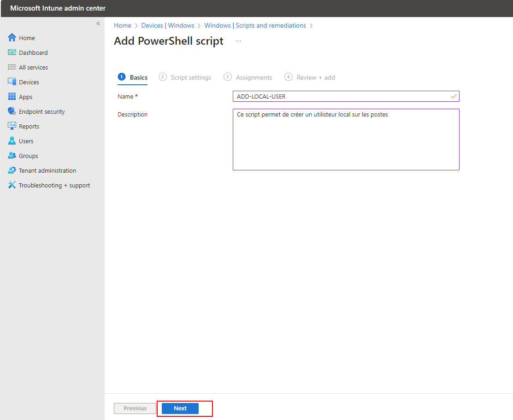This screenshot has height=420, width=513.
Task: Click the All services list icon
Action: point(12,67)
